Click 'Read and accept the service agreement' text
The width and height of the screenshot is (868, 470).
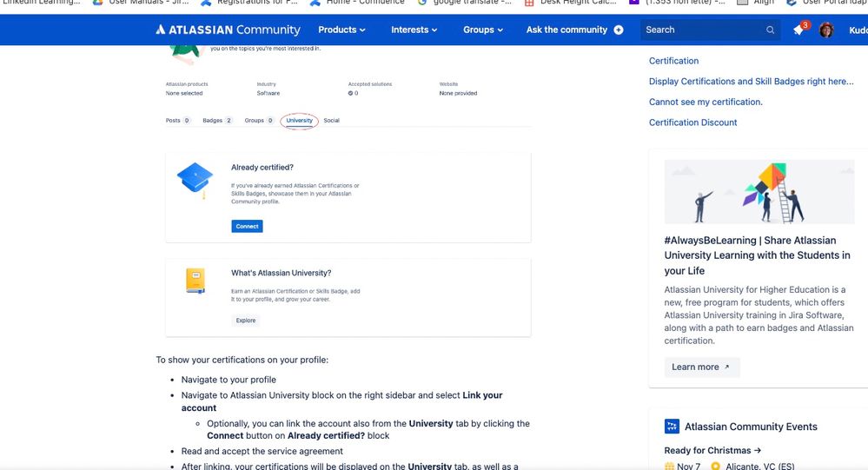pos(262,451)
